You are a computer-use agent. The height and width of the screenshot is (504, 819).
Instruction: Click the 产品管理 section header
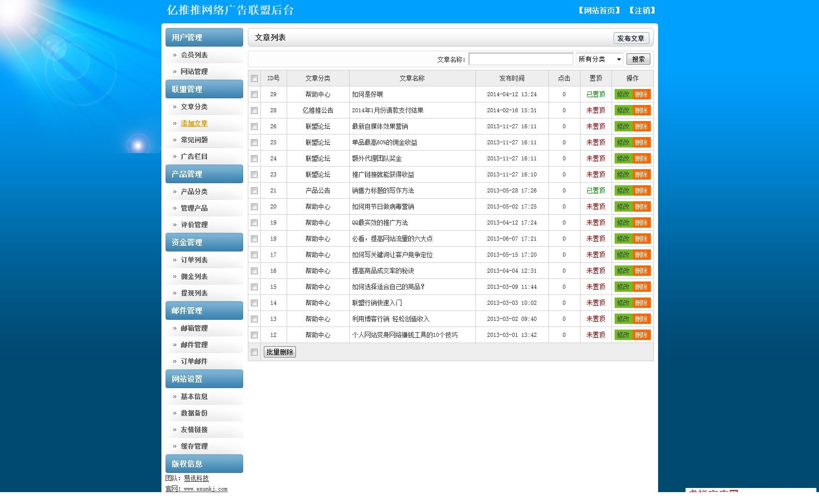[x=204, y=174]
